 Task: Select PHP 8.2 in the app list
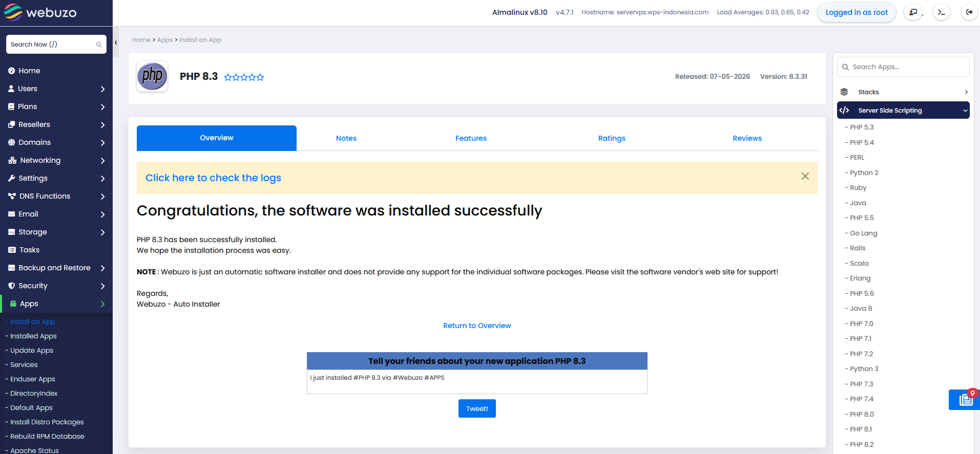point(862,444)
